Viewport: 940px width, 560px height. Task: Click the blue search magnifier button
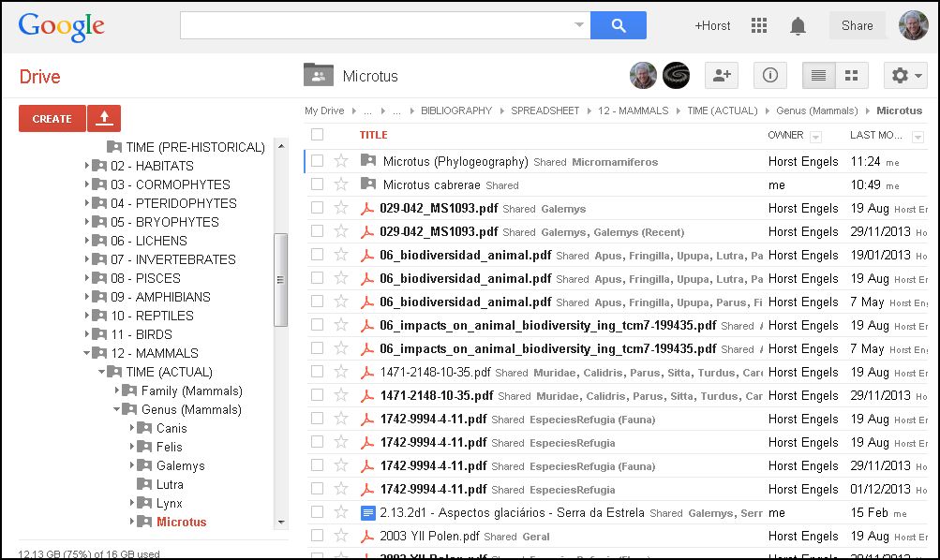[x=618, y=25]
